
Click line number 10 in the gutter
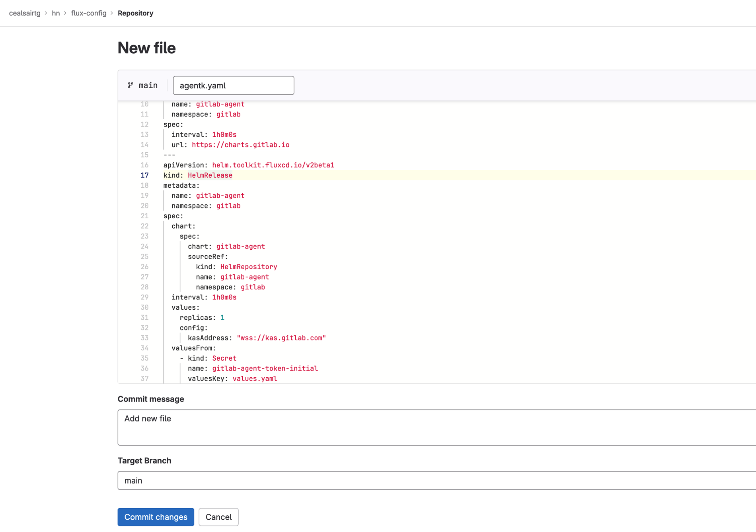pos(144,104)
